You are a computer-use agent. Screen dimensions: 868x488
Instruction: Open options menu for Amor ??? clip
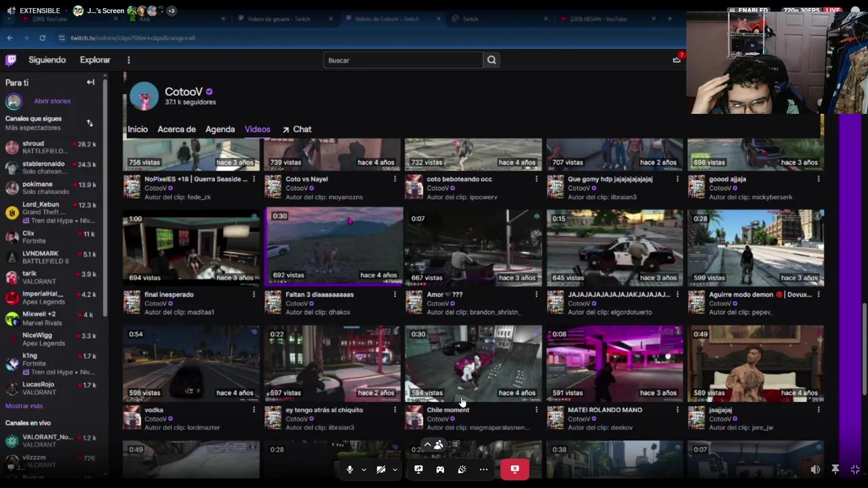(x=536, y=295)
